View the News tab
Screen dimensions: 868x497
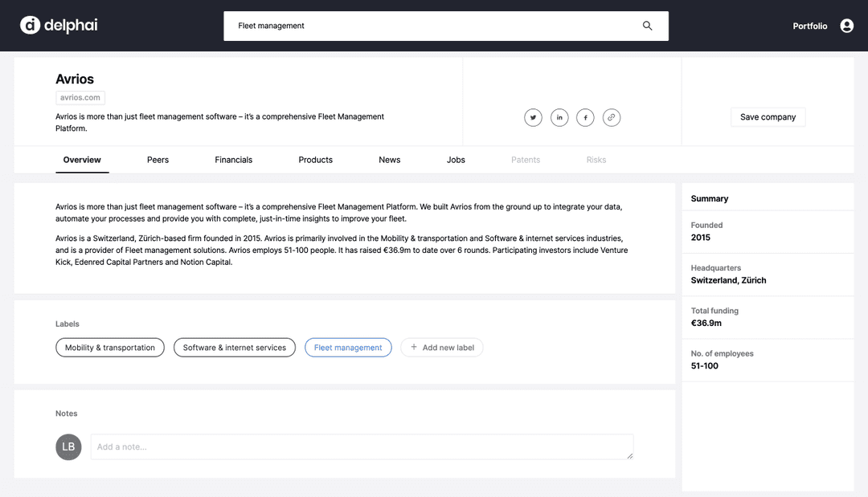(x=389, y=160)
